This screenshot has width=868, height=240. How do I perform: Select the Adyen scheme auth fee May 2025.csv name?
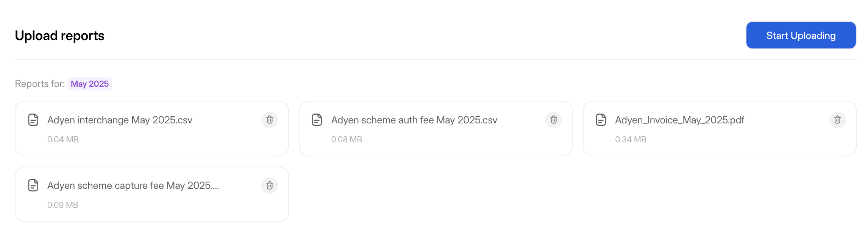tap(414, 120)
